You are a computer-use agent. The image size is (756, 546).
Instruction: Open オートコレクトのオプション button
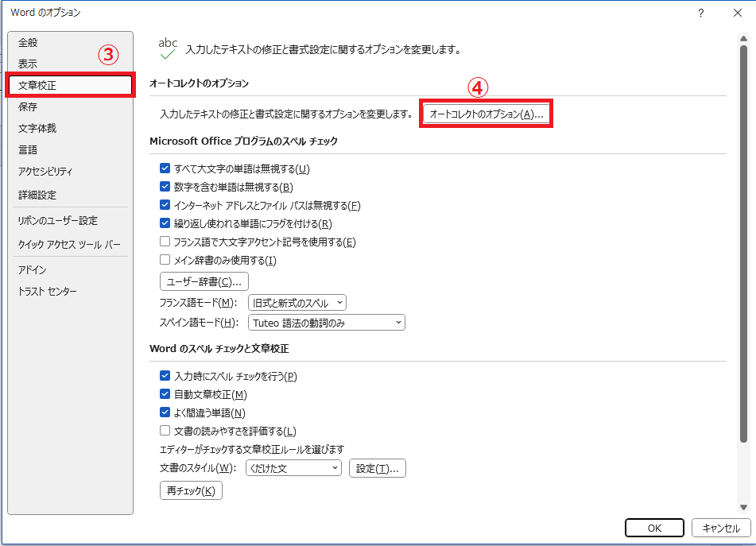[486, 114]
